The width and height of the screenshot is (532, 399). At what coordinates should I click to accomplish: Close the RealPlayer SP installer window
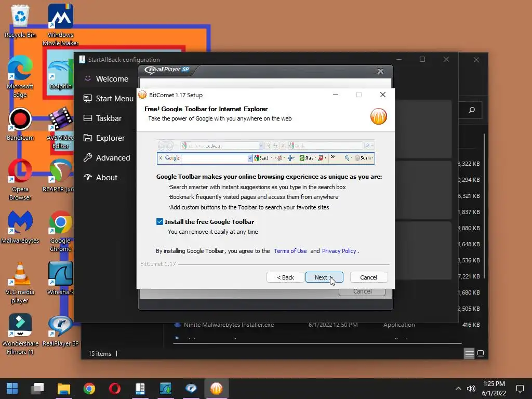[380, 71]
